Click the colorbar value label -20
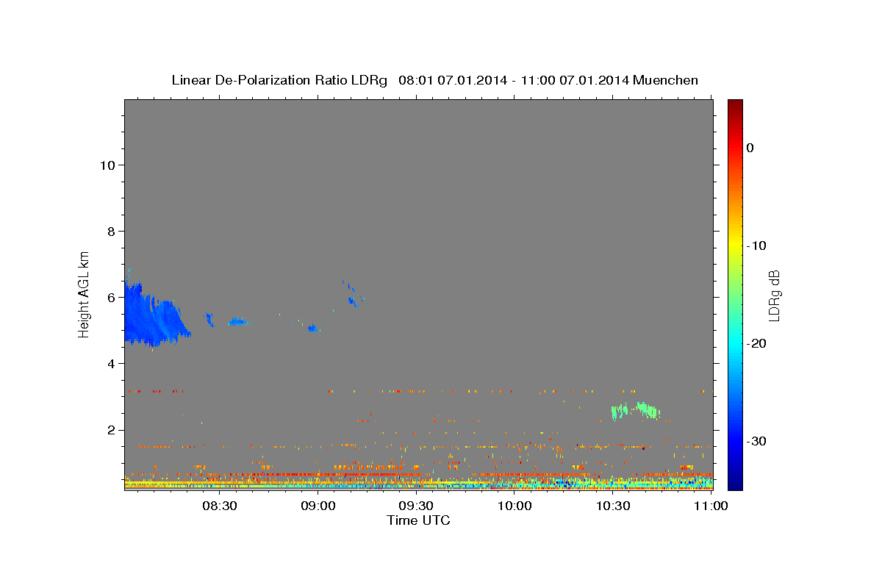 point(756,343)
